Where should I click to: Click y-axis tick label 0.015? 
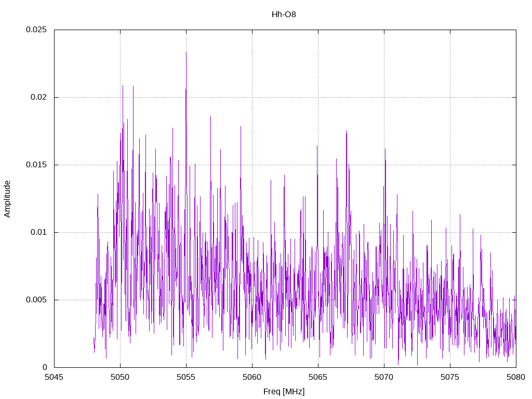pos(36,165)
